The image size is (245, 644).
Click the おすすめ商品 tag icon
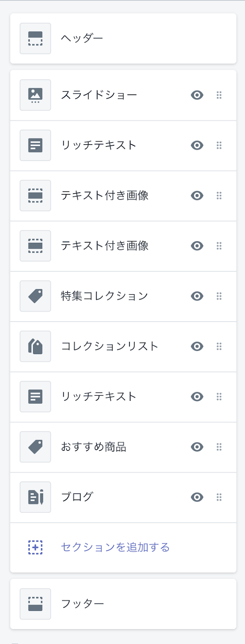35,447
